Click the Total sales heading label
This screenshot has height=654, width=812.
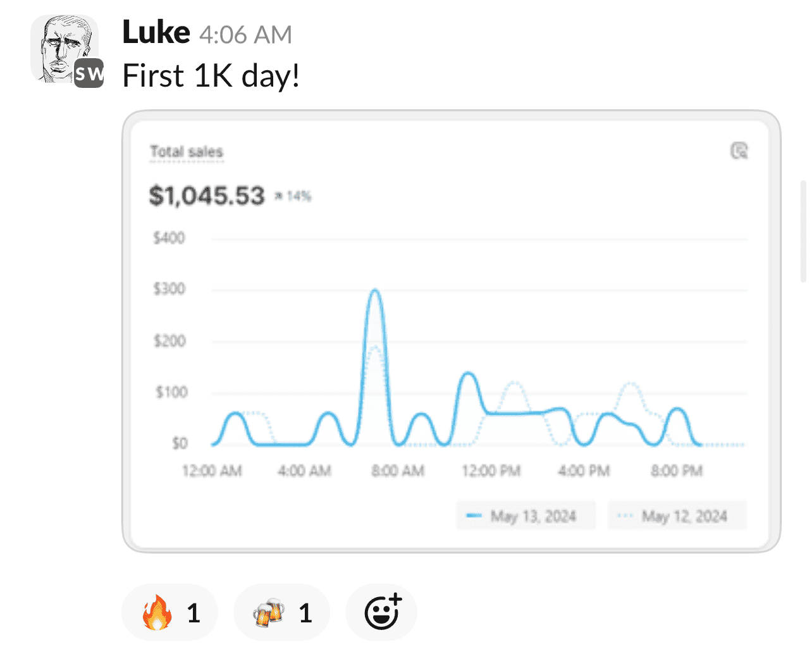click(187, 152)
